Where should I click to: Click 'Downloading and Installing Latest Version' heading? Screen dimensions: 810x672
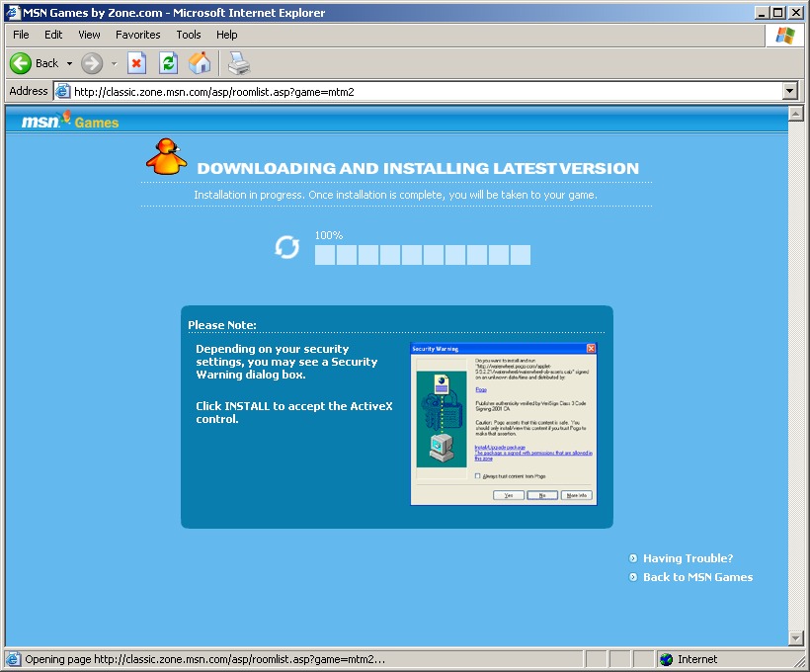click(x=418, y=169)
